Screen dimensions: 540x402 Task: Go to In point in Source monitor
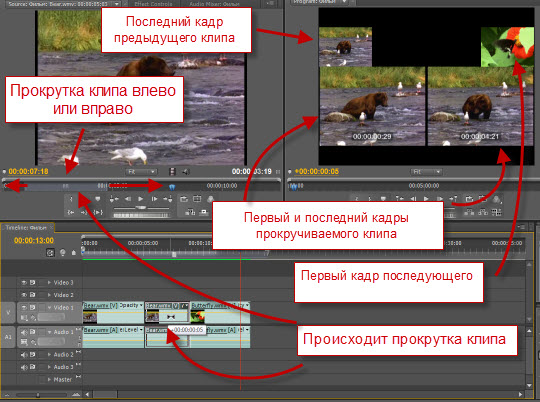point(71,213)
